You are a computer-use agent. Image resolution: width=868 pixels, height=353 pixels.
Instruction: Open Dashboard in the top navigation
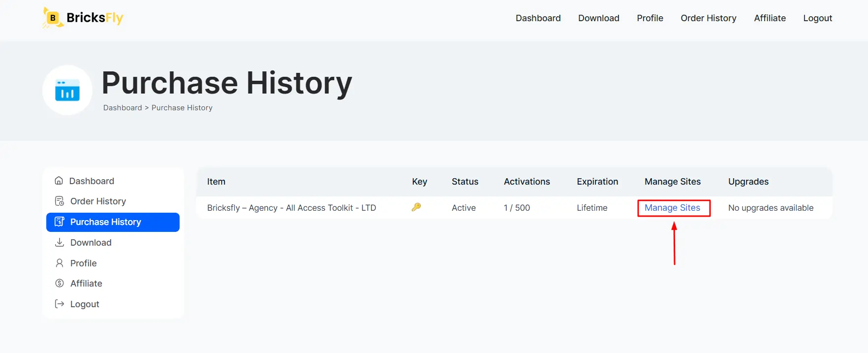pyautogui.click(x=538, y=18)
